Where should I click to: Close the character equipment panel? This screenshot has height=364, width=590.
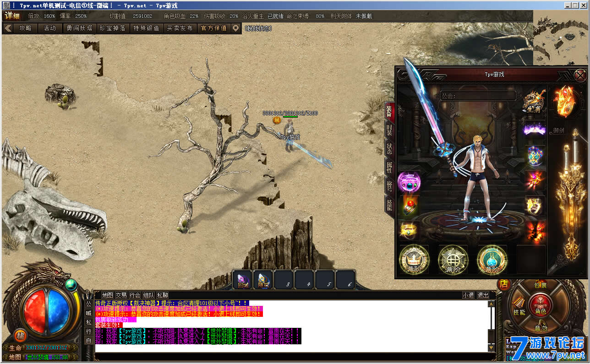point(580,75)
